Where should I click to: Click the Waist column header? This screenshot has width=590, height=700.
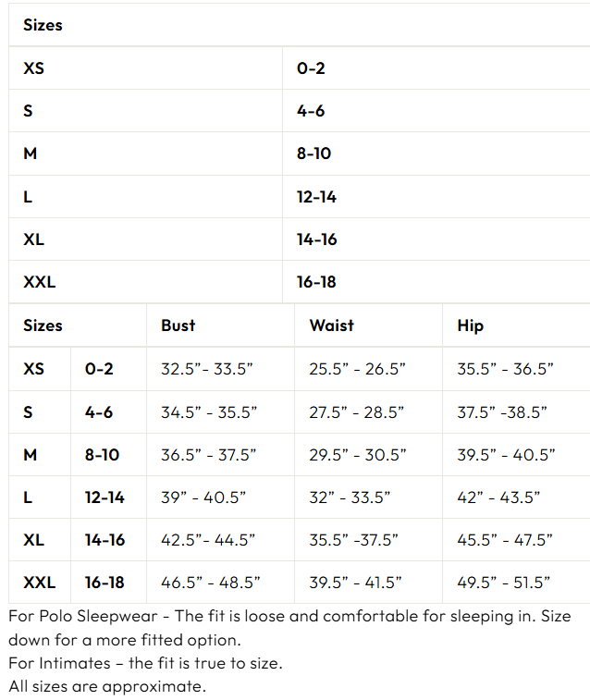coord(332,325)
